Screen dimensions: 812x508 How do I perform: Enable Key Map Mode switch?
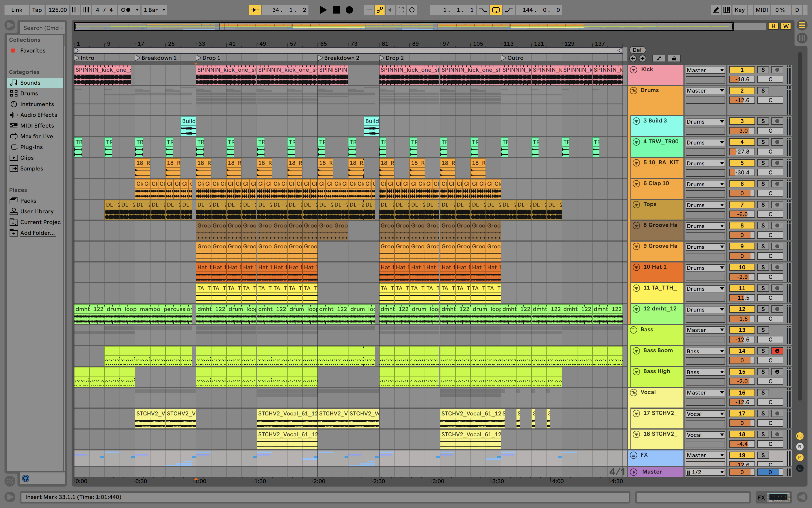(740, 10)
